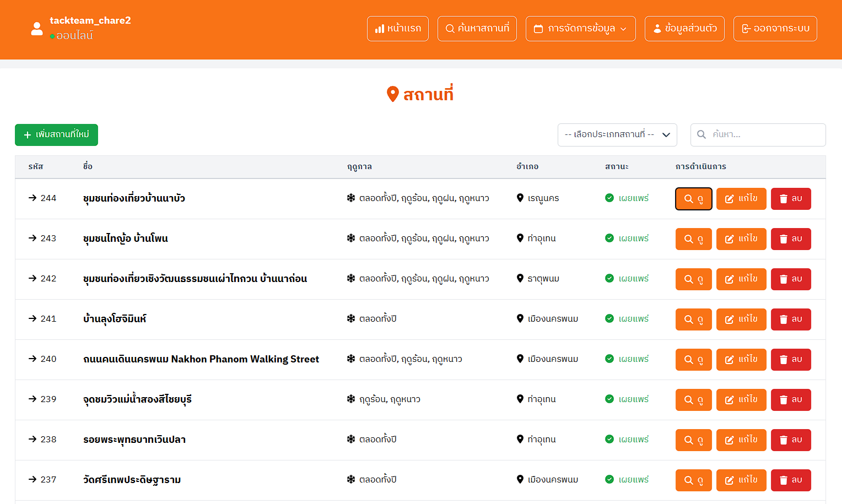View details of place 244
Screen dimensions: 842x504
point(693,199)
